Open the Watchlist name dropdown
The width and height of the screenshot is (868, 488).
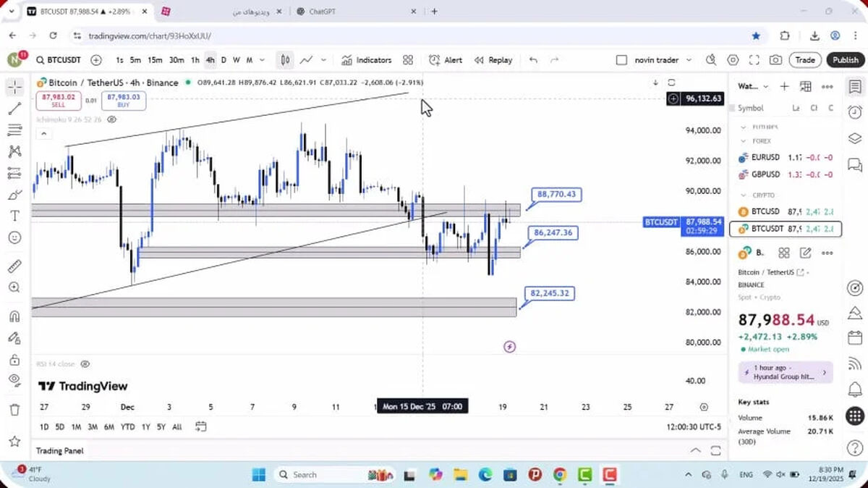tap(753, 87)
